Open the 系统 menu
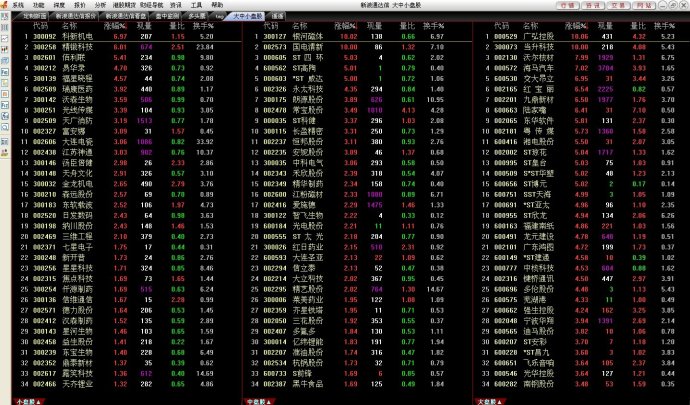The height and width of the screenshot is (405, 690). coord(18,5)
